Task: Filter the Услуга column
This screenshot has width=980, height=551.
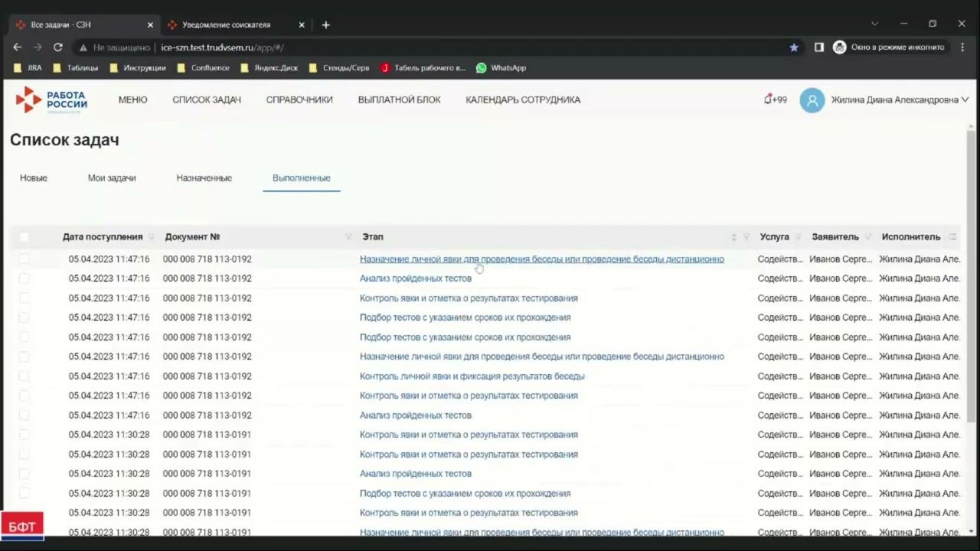Action: coord(799,237)
